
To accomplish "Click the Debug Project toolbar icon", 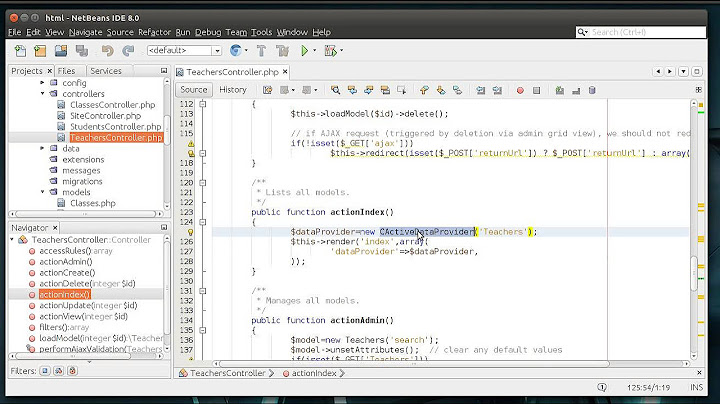I will 330,50.
